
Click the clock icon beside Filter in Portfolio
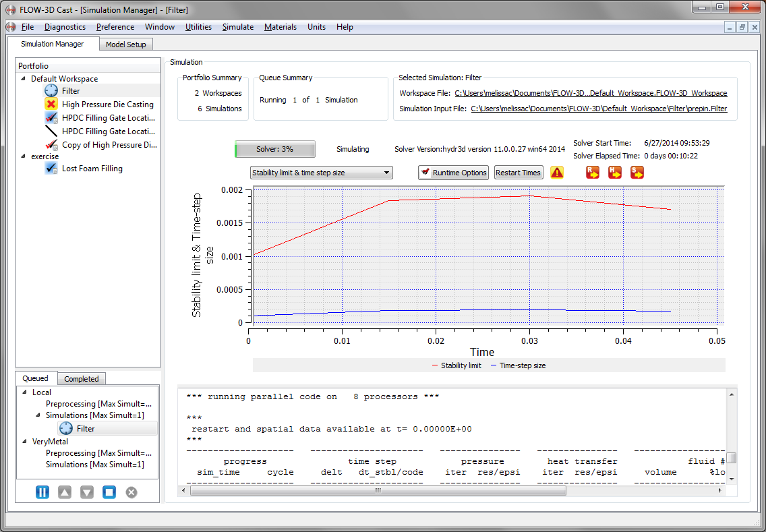51,90
